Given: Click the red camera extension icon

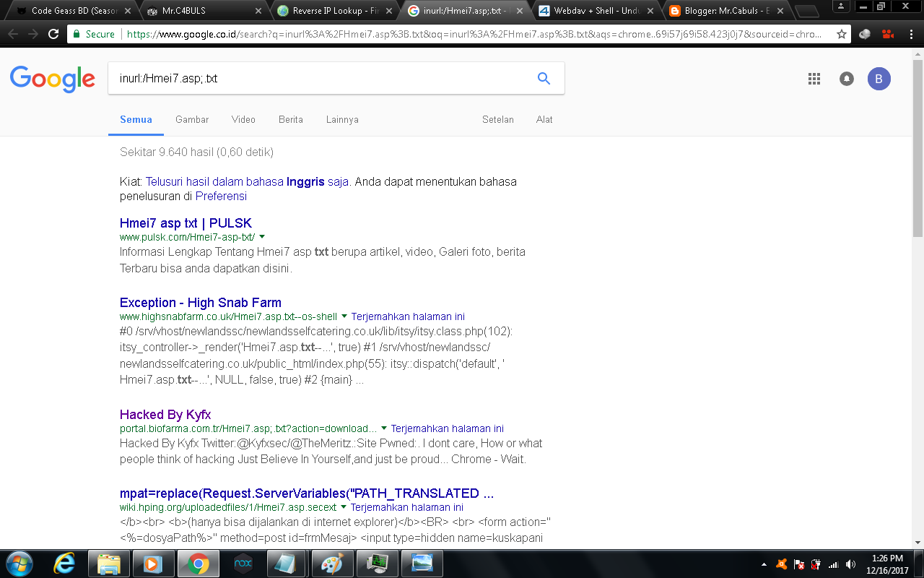Looking at the screenshot, I should coord(887,34).
